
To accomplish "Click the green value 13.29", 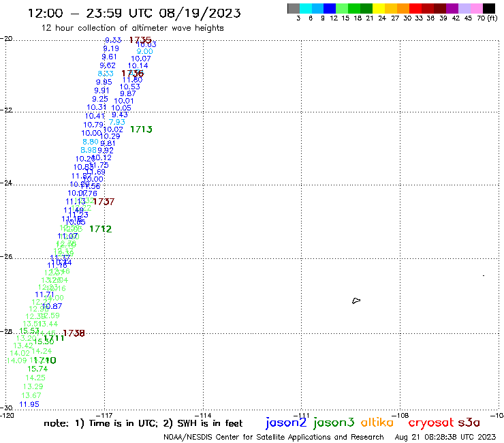I will click(x=33, y=386).
